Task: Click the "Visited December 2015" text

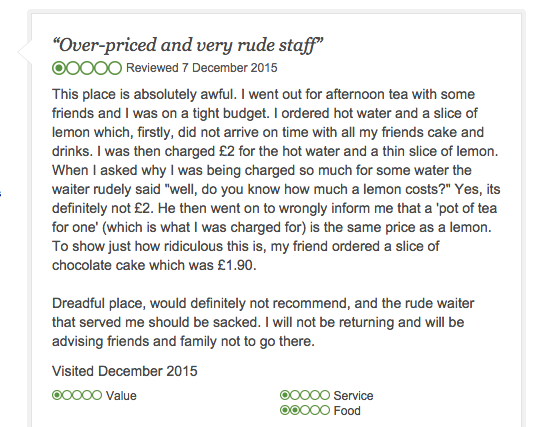Action: 125,371
